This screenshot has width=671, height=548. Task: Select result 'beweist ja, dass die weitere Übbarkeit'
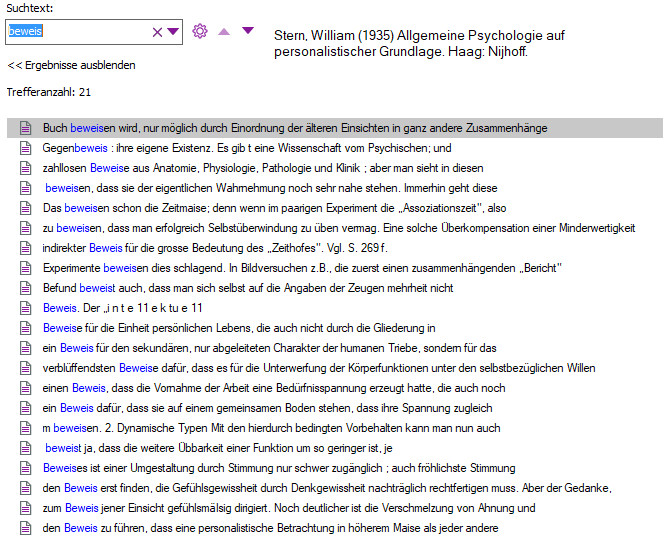(219, 448)
